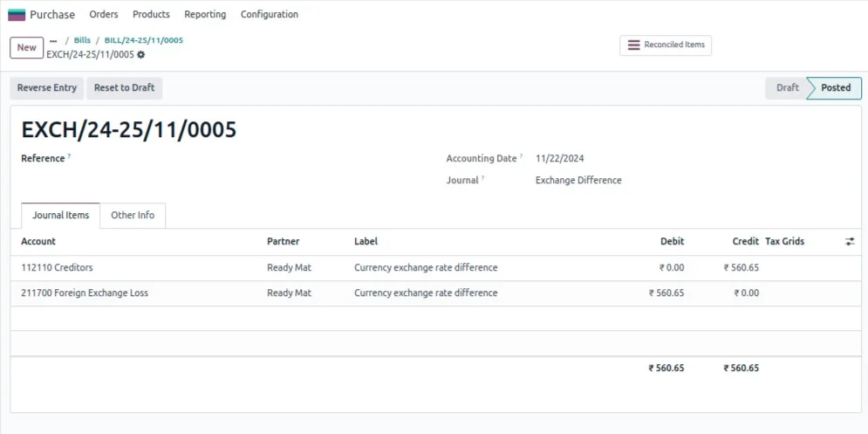The image size is (868, 434).
Task: Open the Orders menu
Action: pyautogui.click(x=104, y=15)
